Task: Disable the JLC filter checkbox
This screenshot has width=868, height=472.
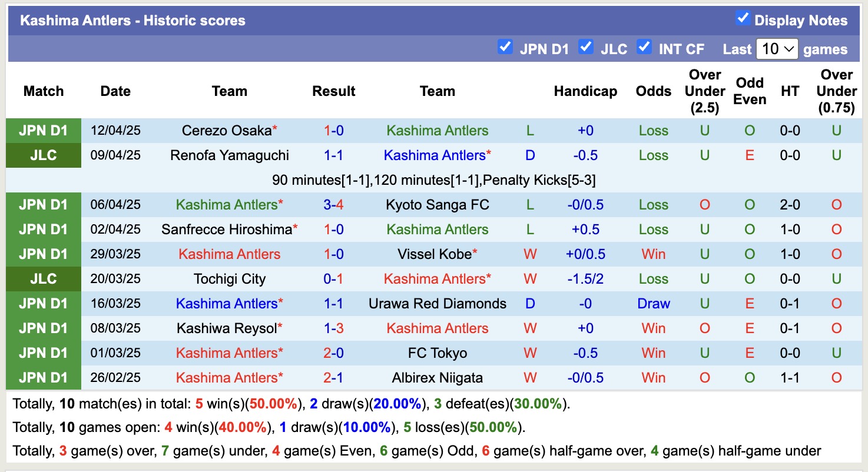Action: point(586,47)
